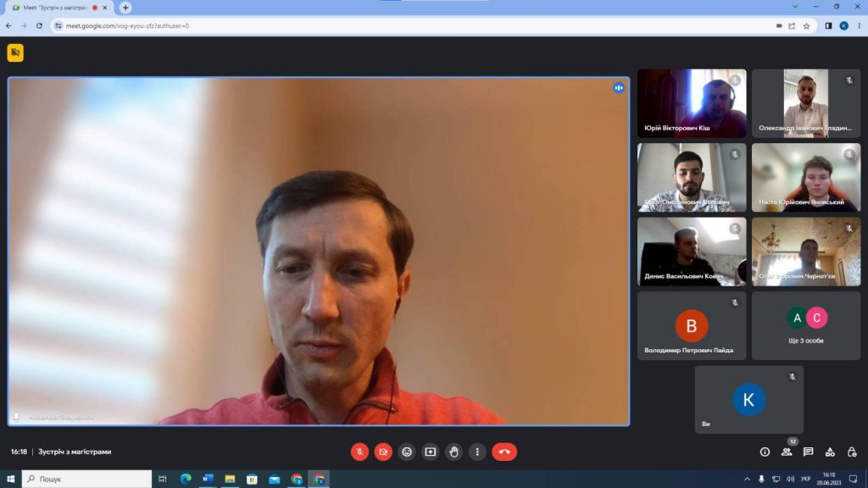Open the activities panel icon
This screenshot has width=868, height=488.
pyautogui.click(x=830, y=452)
